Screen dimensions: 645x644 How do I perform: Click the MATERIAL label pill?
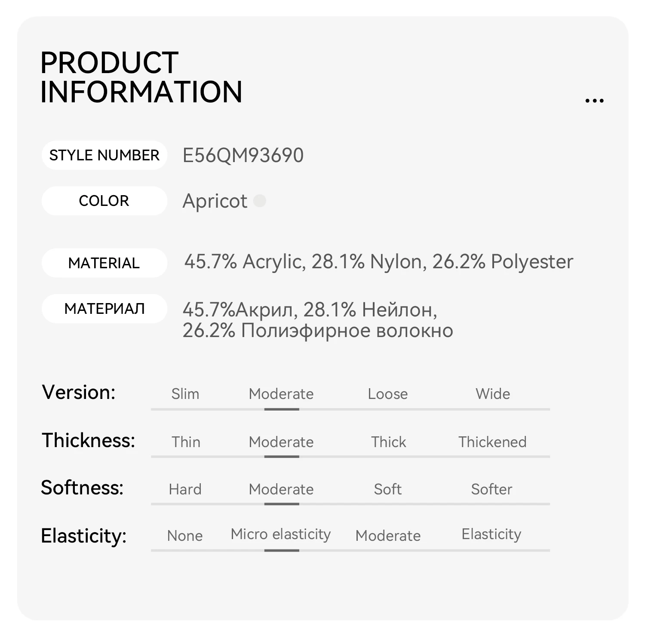[104, 263]
